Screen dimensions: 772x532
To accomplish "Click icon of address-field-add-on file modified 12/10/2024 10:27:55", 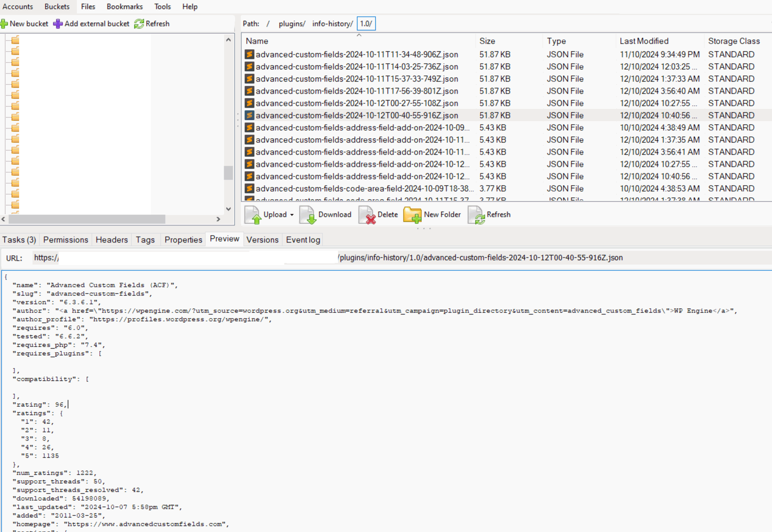I will click(249, 164).
